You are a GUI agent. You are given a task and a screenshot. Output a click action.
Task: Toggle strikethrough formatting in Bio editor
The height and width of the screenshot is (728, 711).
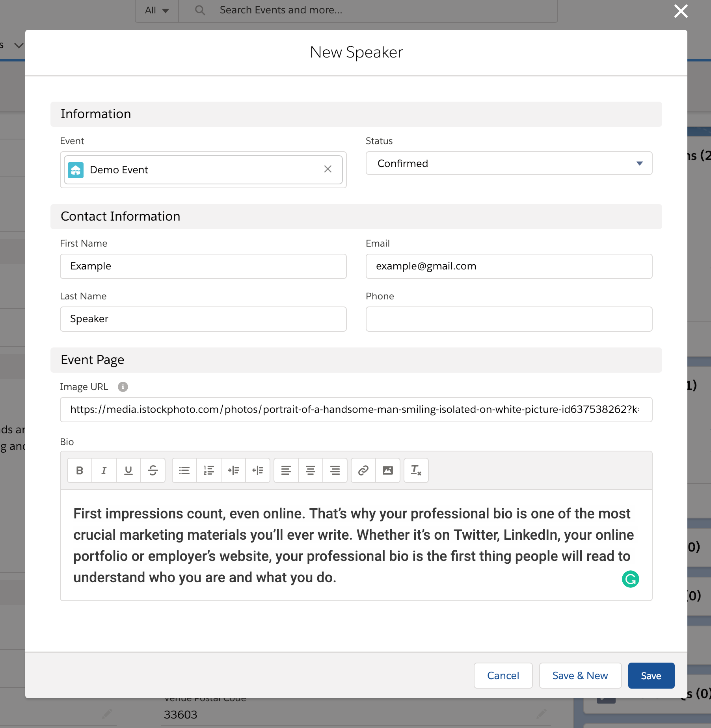[153, 470]
